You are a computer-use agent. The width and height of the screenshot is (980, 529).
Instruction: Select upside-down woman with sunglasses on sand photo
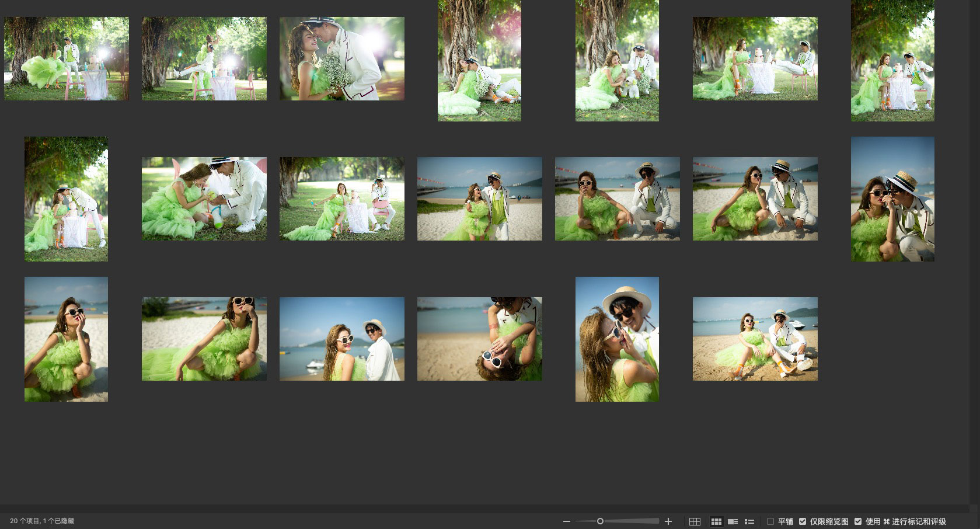click(479, 339)
